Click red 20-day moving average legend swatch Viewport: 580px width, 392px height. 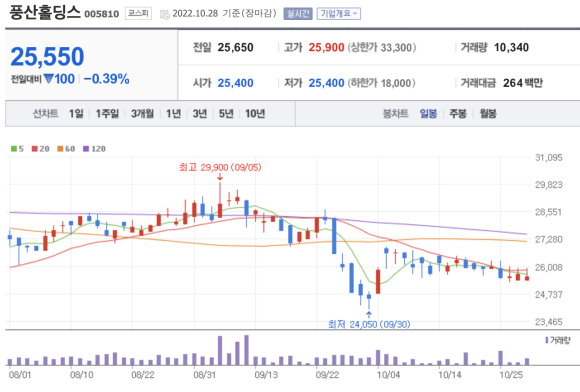point(35,149)
